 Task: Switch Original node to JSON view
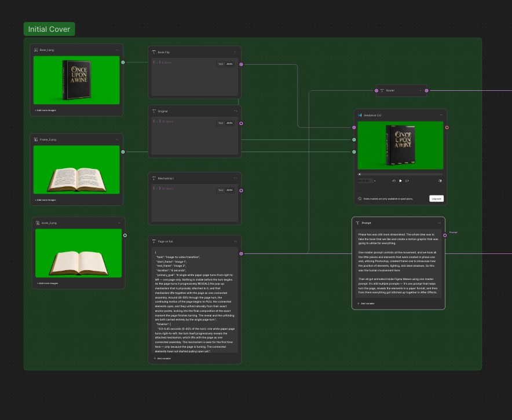point(229,123)
